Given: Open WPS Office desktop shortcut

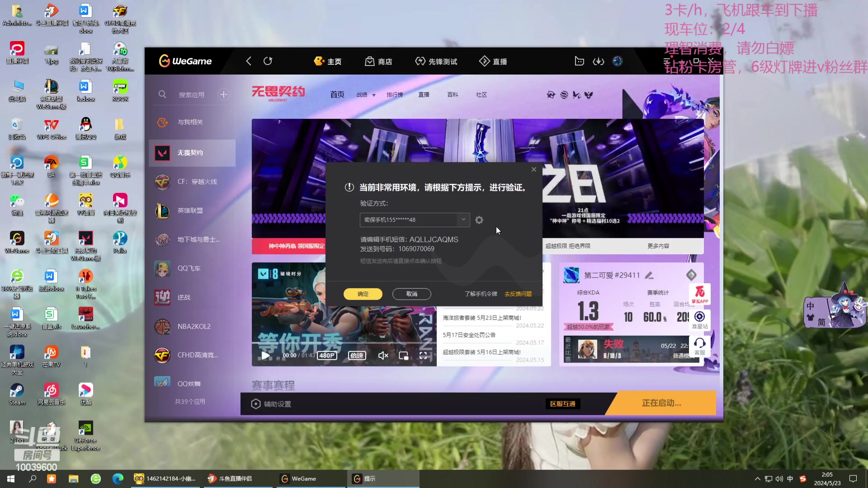Looking at the screenshot, I should (52, 128).
